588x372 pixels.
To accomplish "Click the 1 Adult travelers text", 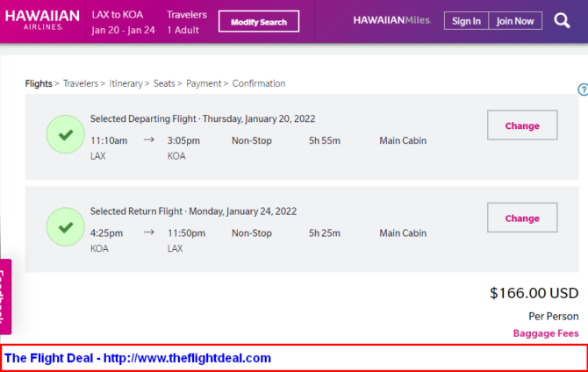I will click(183, 30).
